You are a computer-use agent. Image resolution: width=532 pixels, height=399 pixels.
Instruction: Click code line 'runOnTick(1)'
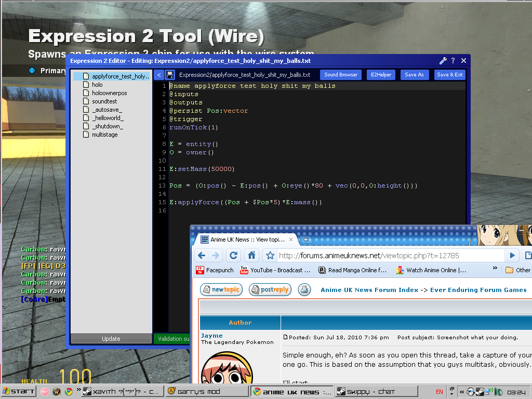[x=194, y=127]
